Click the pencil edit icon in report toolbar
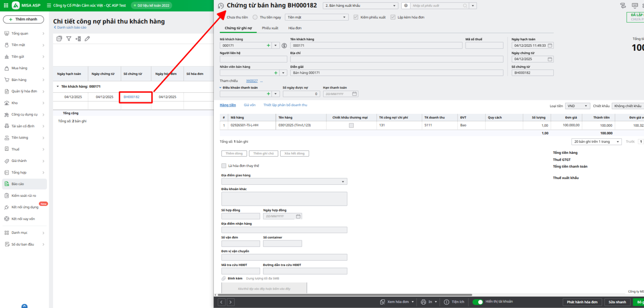The image size is (644, 308). click(x=87, y=39)
